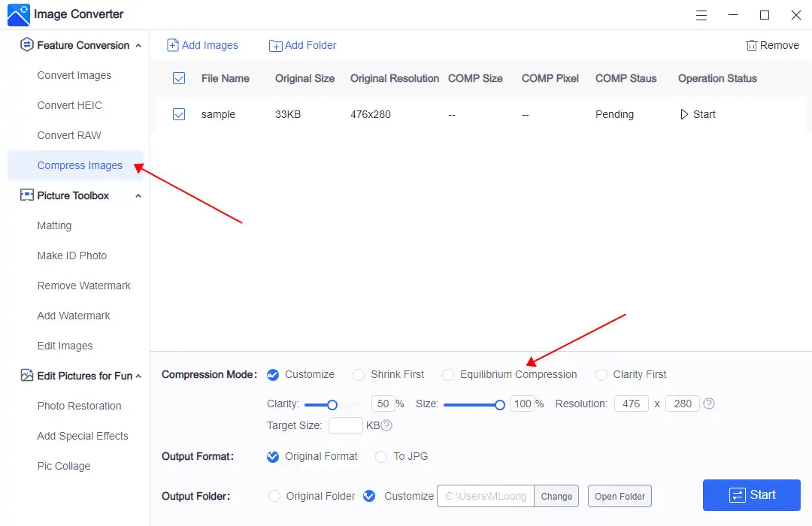Click Start text in sample row
Viewport: 812px width, 526px height.
tap(704, 114)
